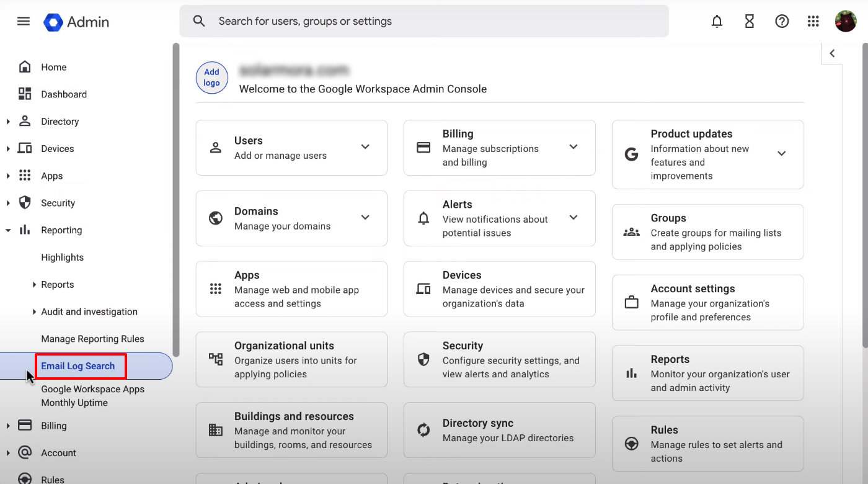Click 'Create groups for mailing lists' text
868x484 pixels.
715,233
